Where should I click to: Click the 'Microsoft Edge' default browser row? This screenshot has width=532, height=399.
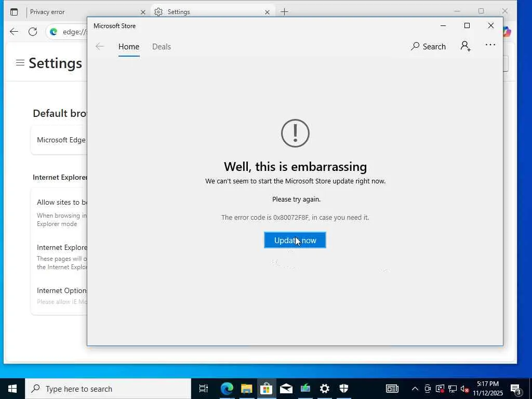pyautogui.click(x=59, y=140)
